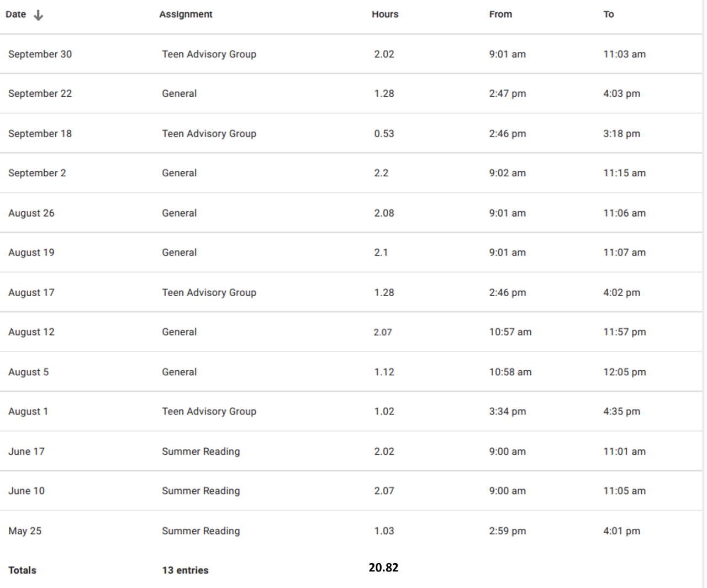
Task: Click the 20.82 total hours value
Action: point(384,568)
